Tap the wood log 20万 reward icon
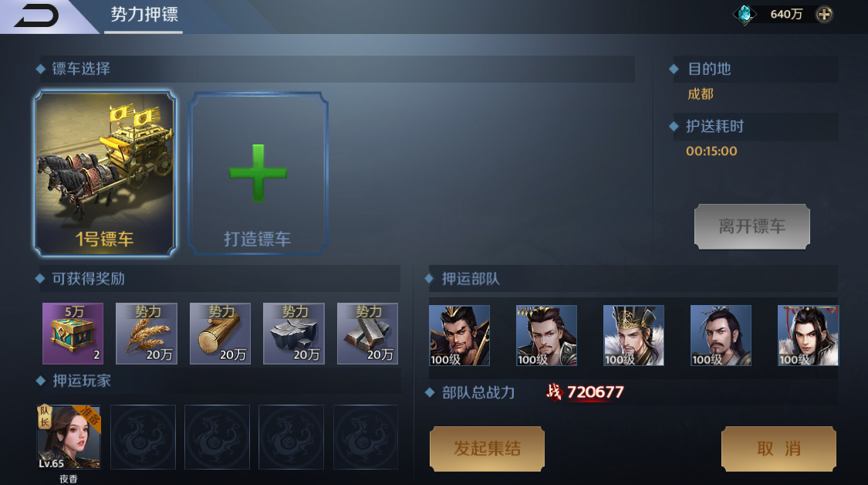 [221, 334]
